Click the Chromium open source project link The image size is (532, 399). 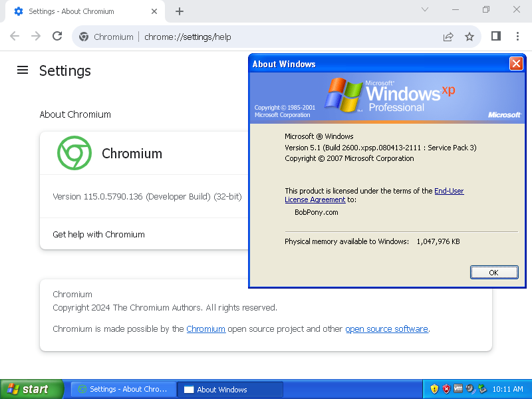206,329
